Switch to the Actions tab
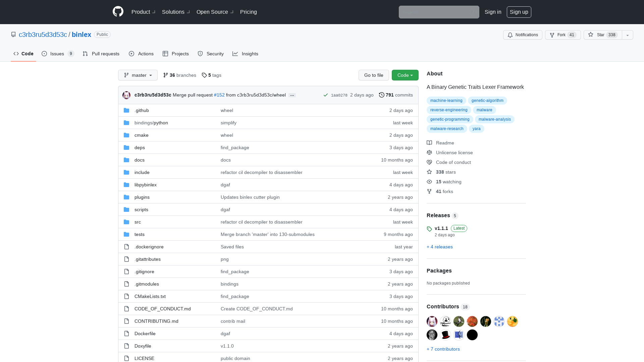 click(141, 54)
